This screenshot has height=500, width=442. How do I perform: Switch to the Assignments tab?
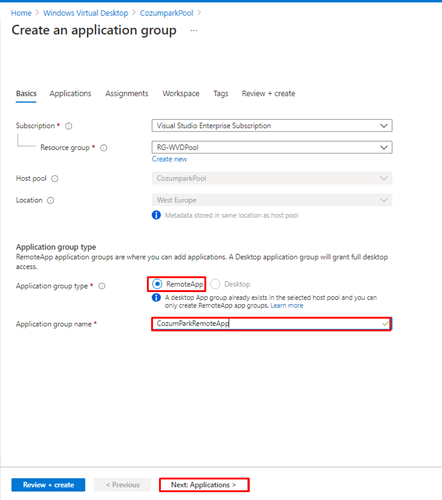pyautogui.click(x=127, y=93)
